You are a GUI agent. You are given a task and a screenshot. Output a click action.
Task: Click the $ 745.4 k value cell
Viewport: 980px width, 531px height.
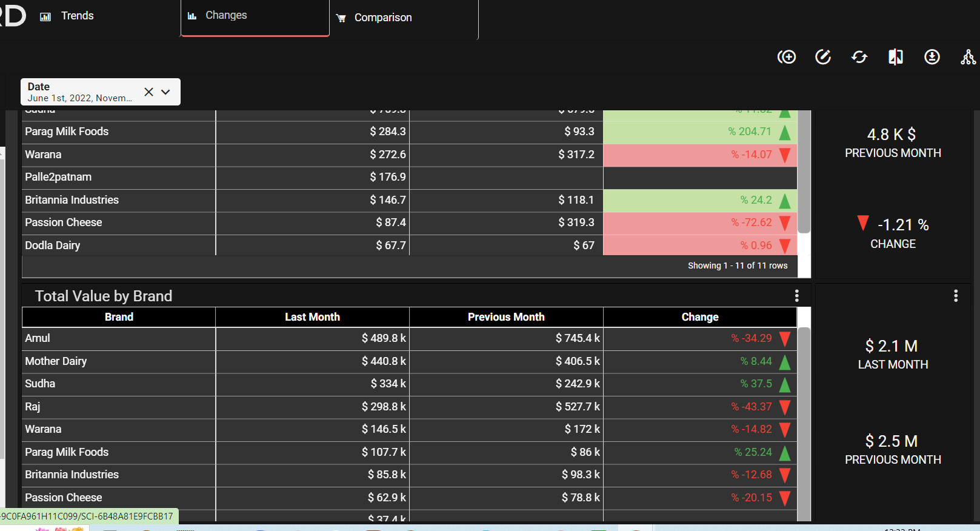(x=507, y=338)
